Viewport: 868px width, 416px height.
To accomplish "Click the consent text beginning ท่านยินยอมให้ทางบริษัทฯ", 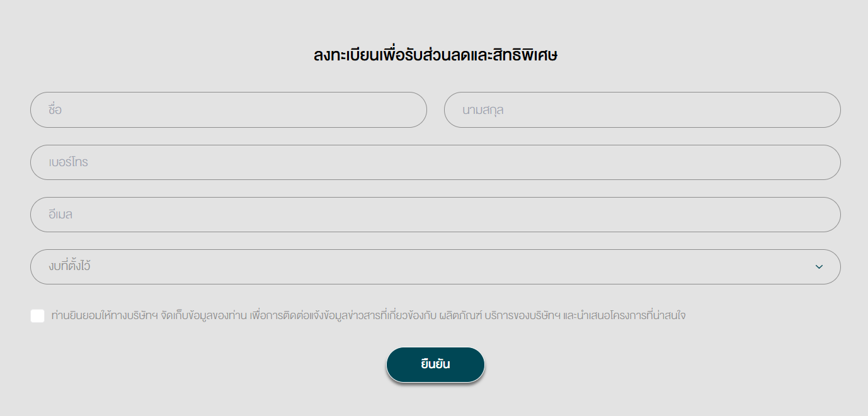I will pos(368,316).
